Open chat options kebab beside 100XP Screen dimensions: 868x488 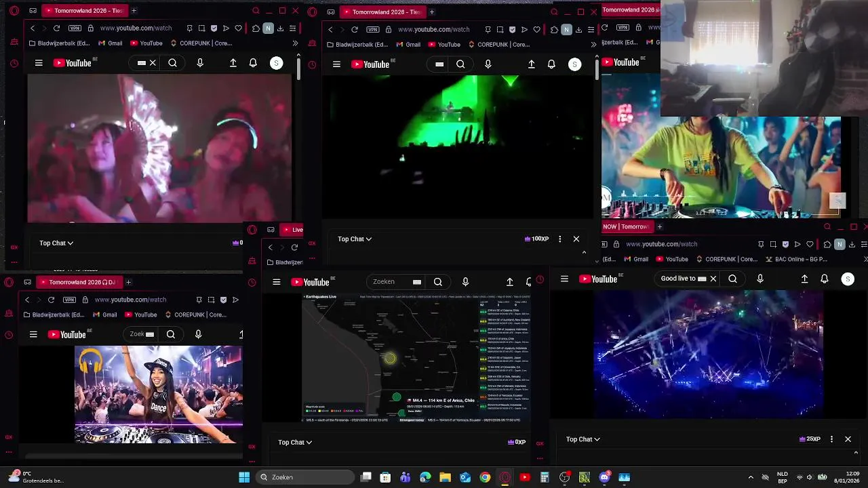pos(559,239)
